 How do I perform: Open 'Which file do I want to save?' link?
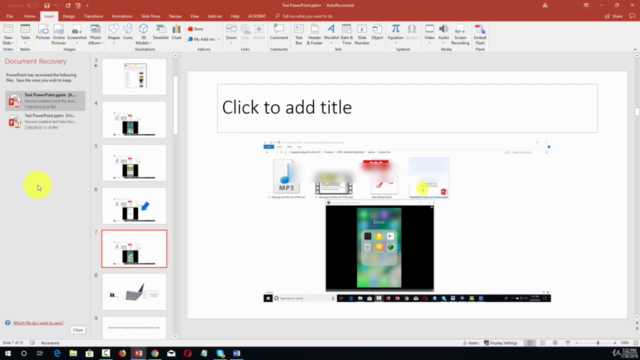click(x=38, y=323)
